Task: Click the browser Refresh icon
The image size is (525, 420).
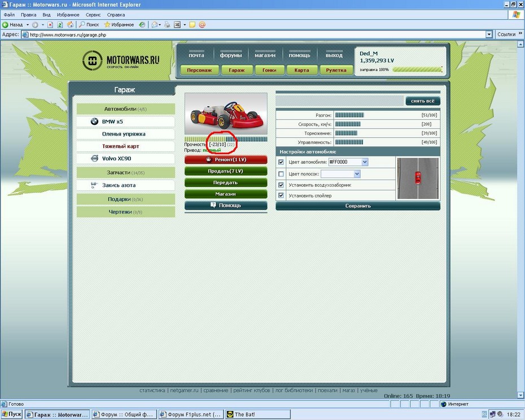Action: (60, 25)
